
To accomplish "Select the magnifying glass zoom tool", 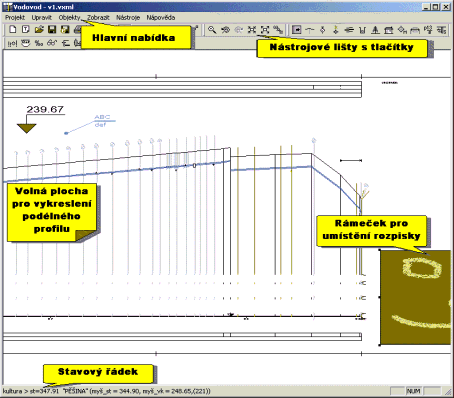I will coord(212,30).
